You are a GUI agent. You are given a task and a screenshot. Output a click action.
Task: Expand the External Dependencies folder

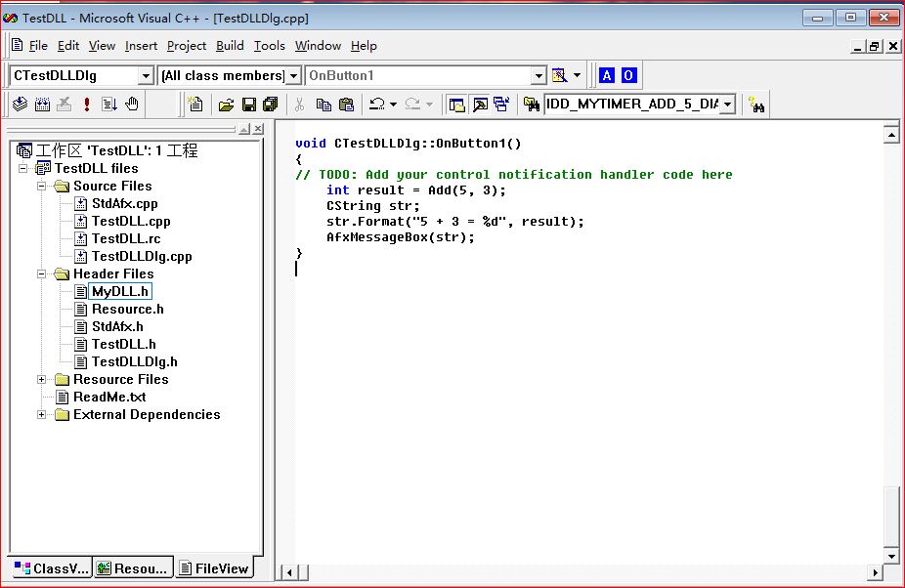tap(42, 415)
